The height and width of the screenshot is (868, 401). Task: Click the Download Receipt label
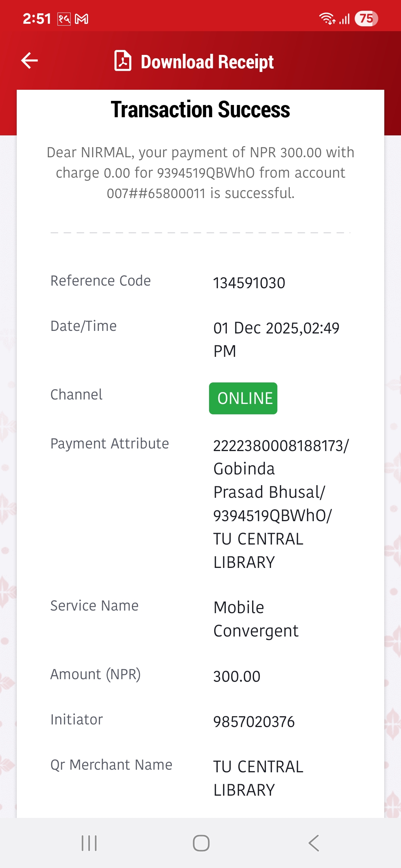pyautogui.click(x=207, y=62)
